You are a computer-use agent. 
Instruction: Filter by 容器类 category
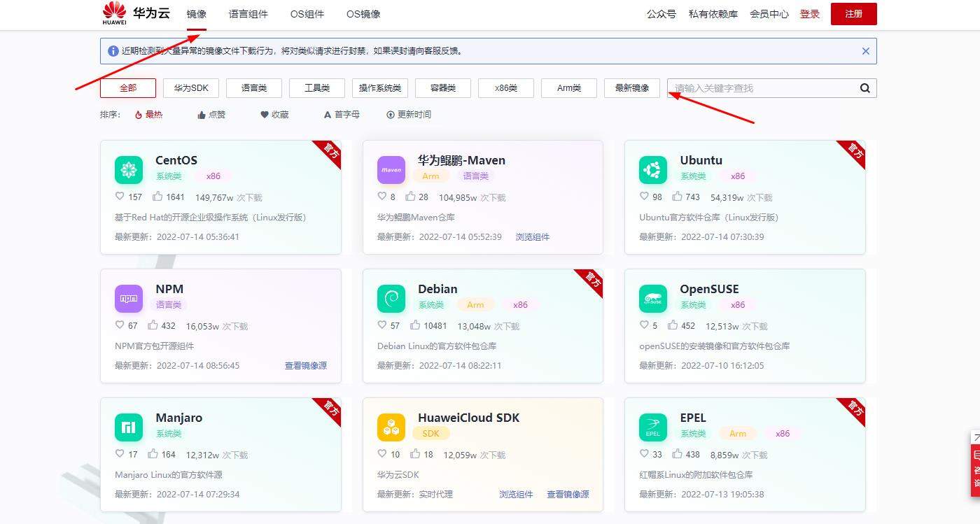pos(443,88)
